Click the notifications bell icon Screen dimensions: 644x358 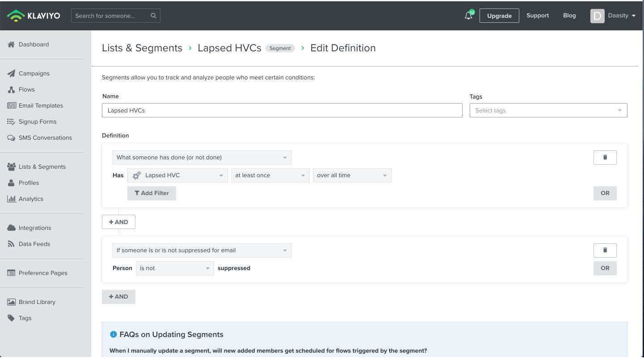[x=468, y=16]
